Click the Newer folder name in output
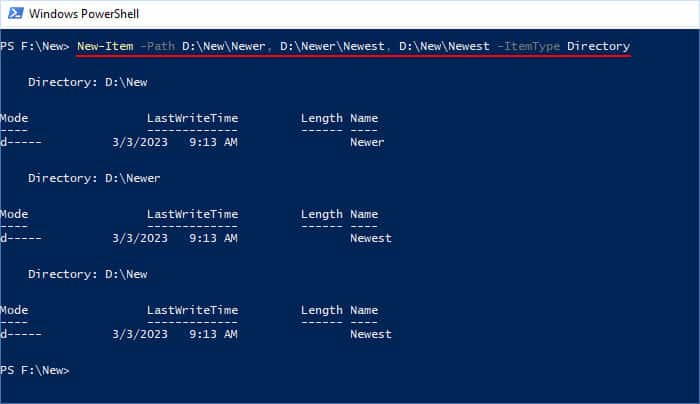700x404 pixels. 367,142
